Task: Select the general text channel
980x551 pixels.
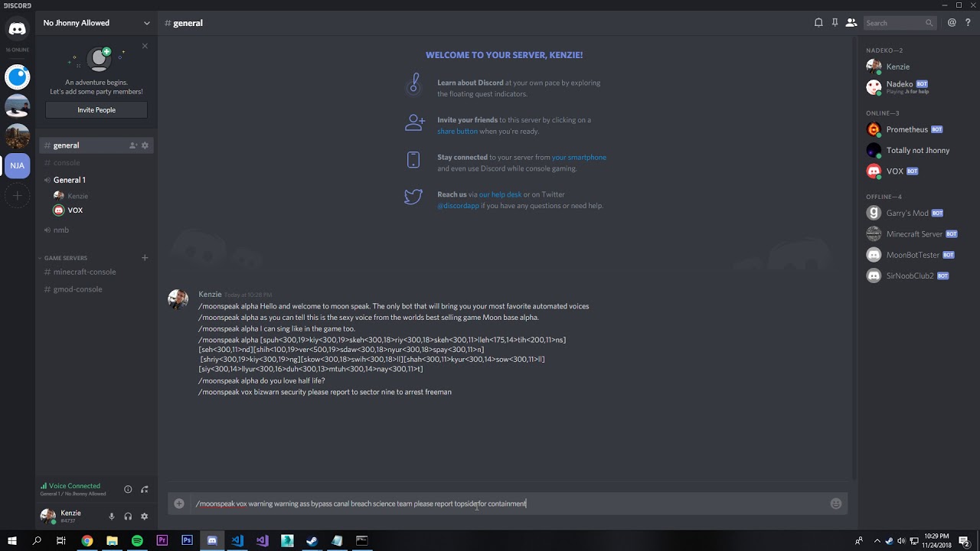Action: tap(96, 145)
